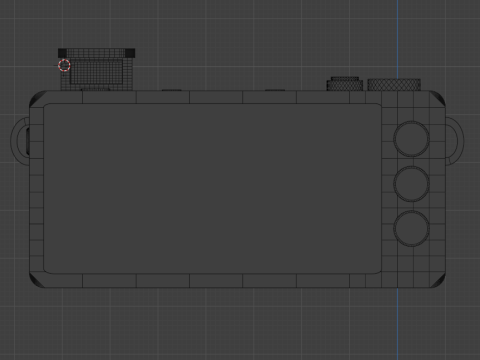Select the top round button on camera back
This screenshot has width=480, height=360.
pos(411,139)
